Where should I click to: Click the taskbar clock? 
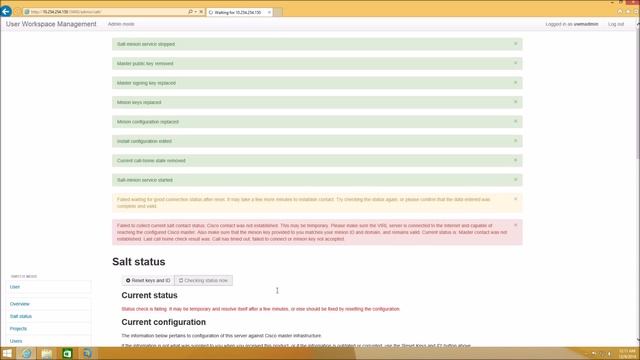pos(627,353)
